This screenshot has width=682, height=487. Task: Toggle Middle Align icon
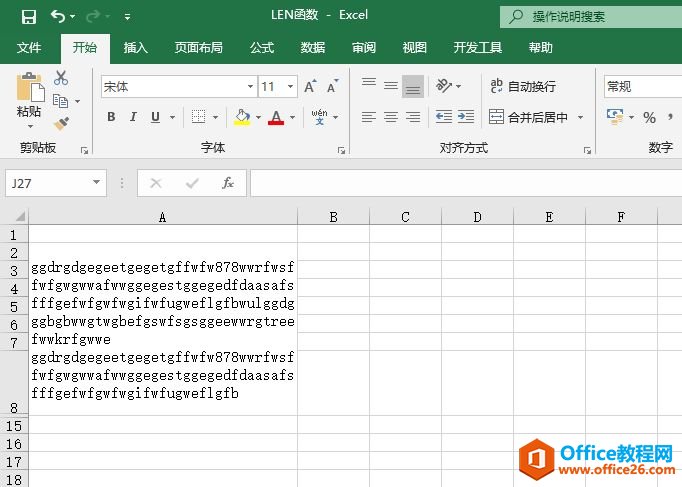tap(391, 85)
